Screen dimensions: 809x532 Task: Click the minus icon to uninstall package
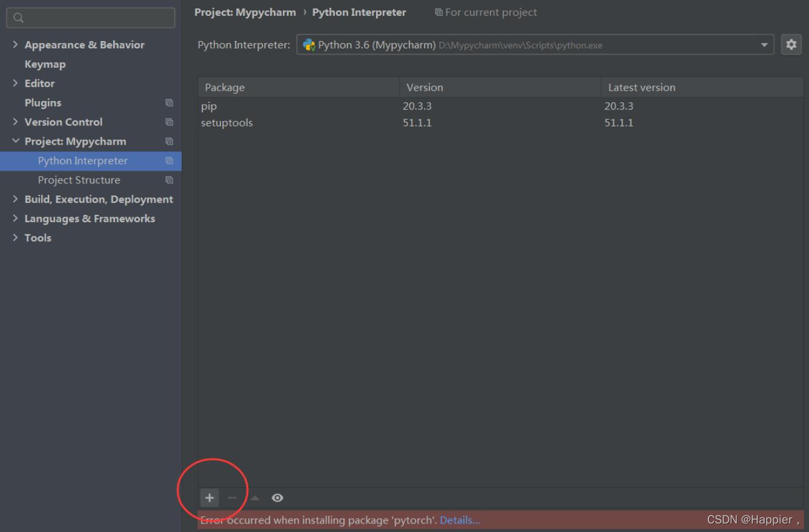click(x=233, y=498)
